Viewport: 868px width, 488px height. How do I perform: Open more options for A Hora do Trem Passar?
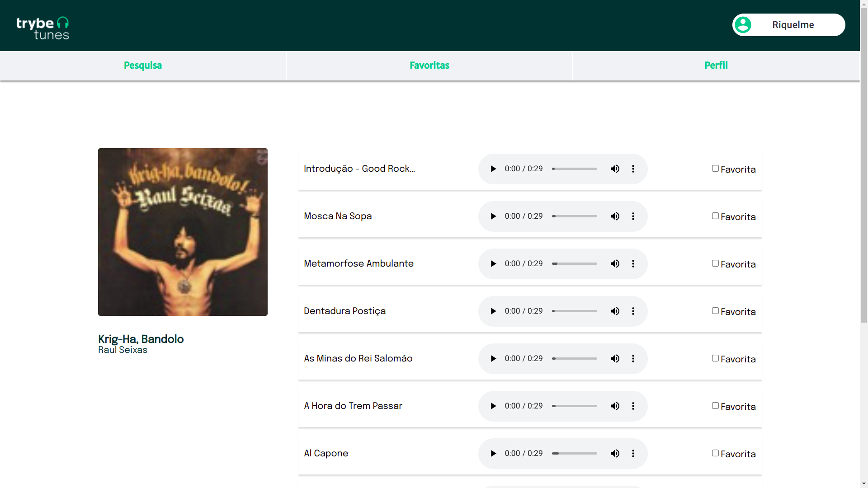[x=633, y=406]
